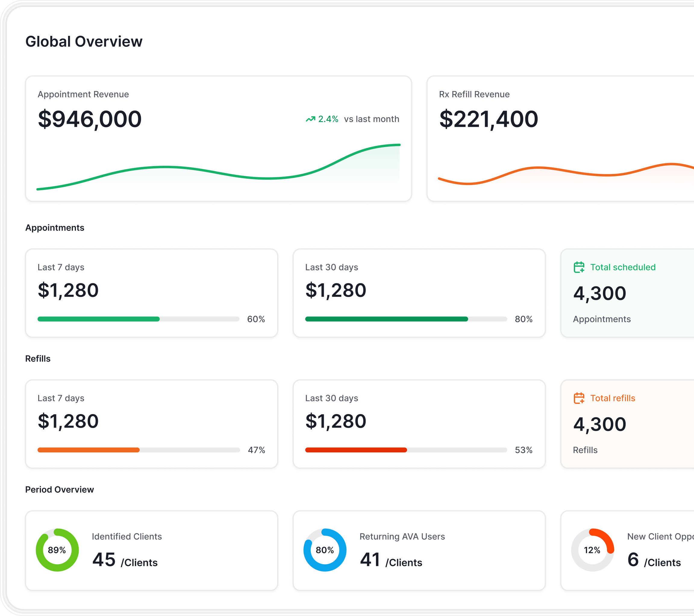Click the New Client label beside the 12% donut
Screen dimensions: 694x616
tap(660, 536)
